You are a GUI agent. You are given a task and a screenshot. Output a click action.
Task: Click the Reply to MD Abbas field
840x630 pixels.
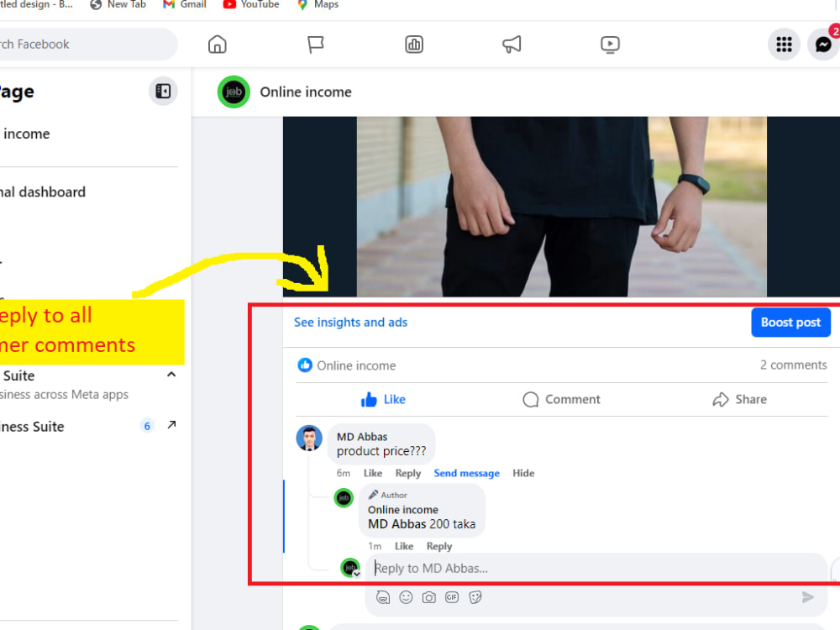point(596,568)
